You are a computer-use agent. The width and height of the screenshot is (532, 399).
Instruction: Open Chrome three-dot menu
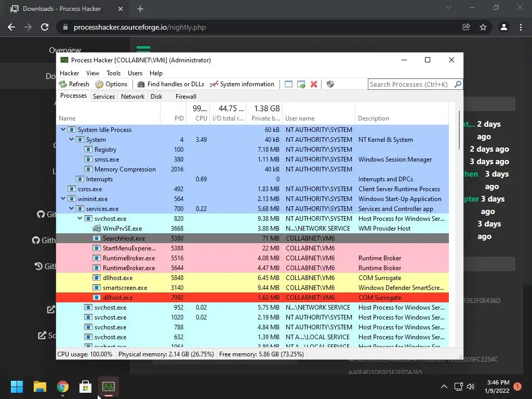pos(521,27)
